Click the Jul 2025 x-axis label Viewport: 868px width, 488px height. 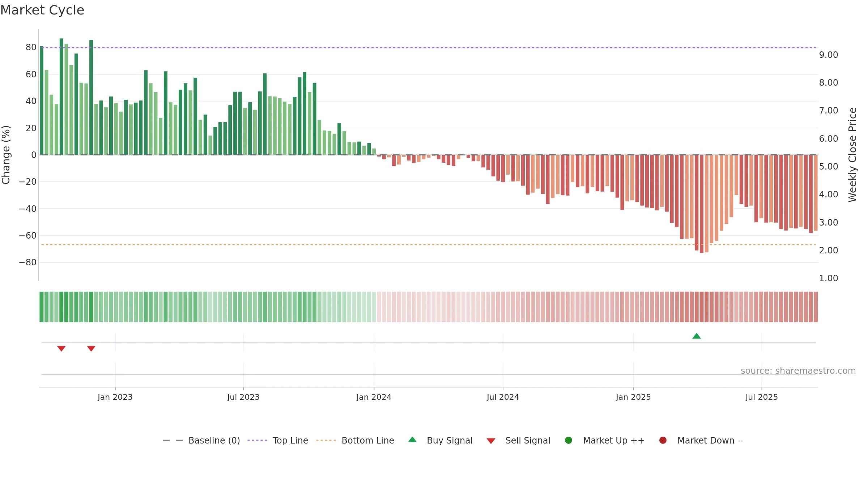(x=762, y=397)
